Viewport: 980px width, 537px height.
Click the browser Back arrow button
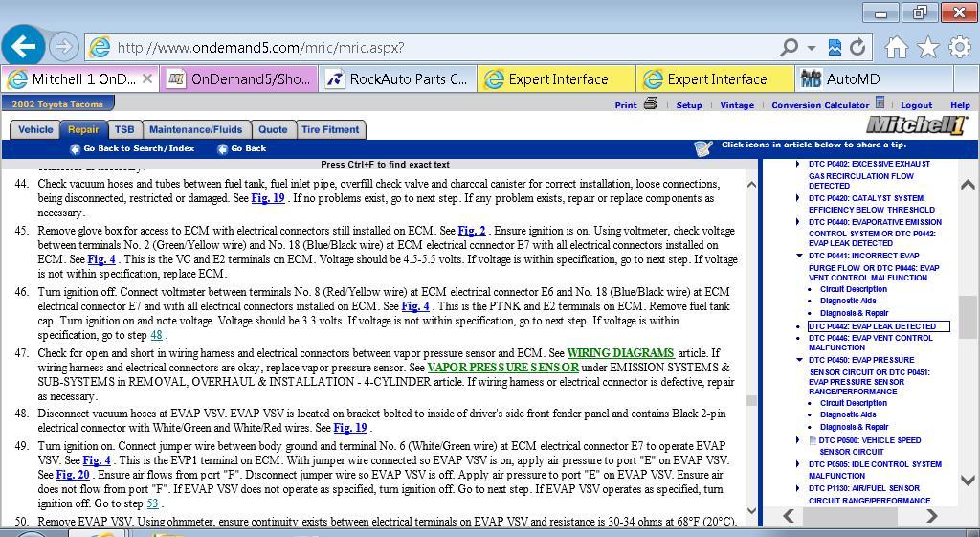(23, 46)
